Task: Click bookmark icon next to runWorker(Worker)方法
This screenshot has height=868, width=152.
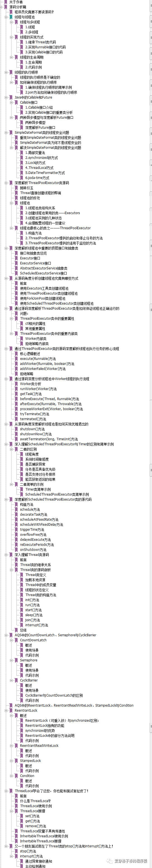Action: point(16,389)
